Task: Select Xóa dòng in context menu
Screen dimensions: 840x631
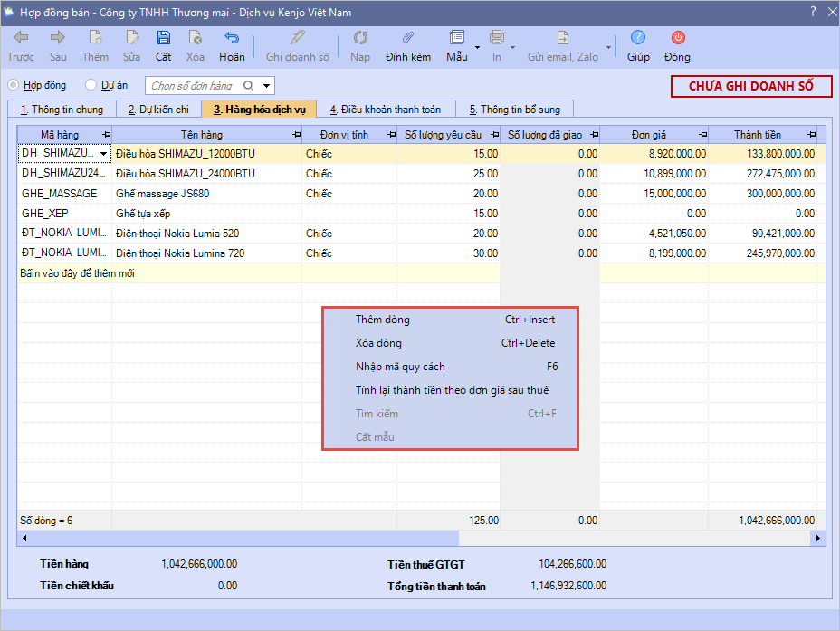Action: 378,343
